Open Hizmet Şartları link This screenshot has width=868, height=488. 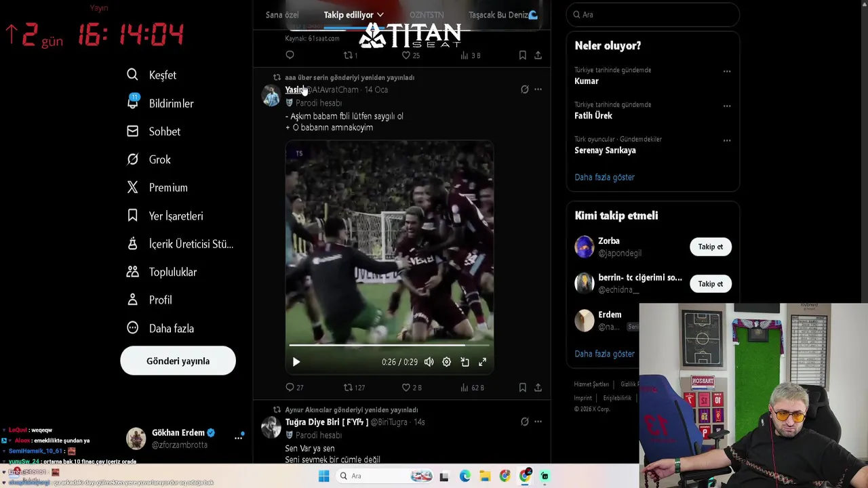coord(591,384)
